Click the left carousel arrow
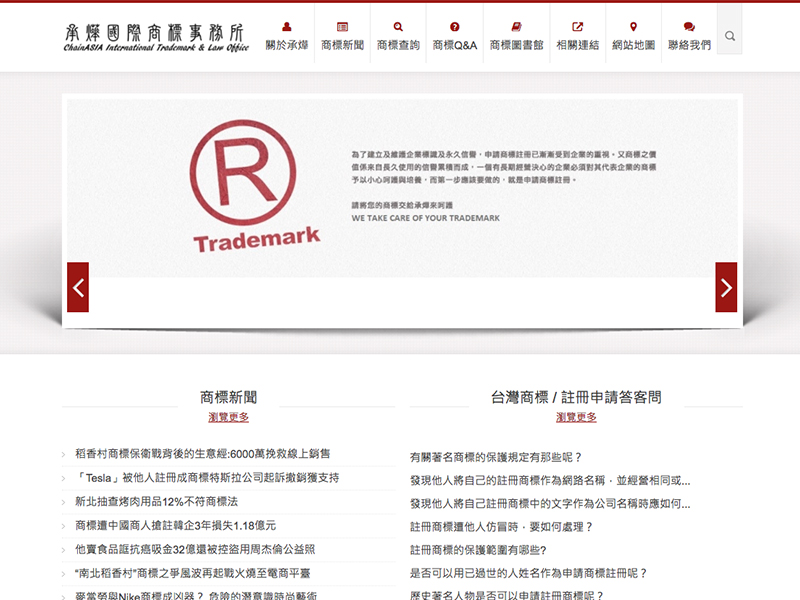 point(77,287)
